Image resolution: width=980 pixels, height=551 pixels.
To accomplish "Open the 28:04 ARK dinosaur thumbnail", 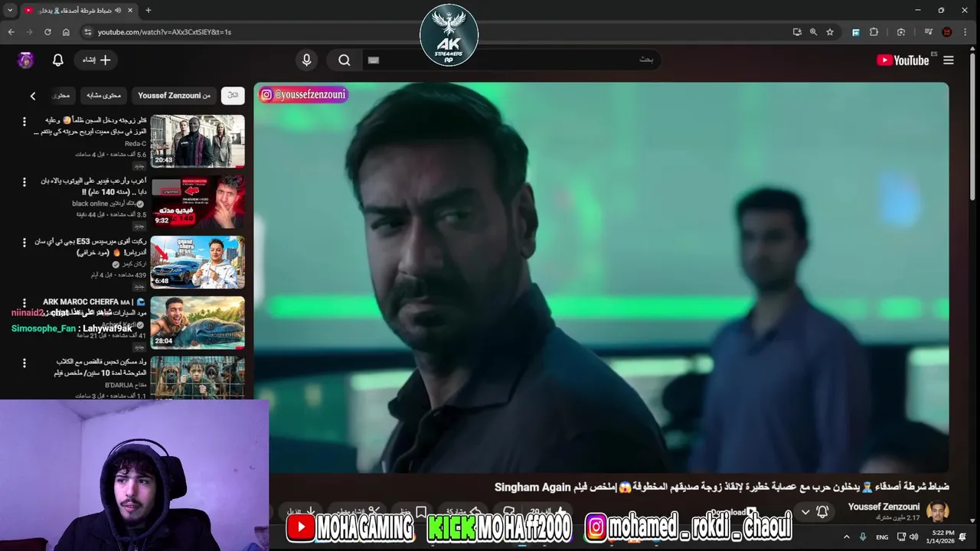I will click(x=198, y=322).
